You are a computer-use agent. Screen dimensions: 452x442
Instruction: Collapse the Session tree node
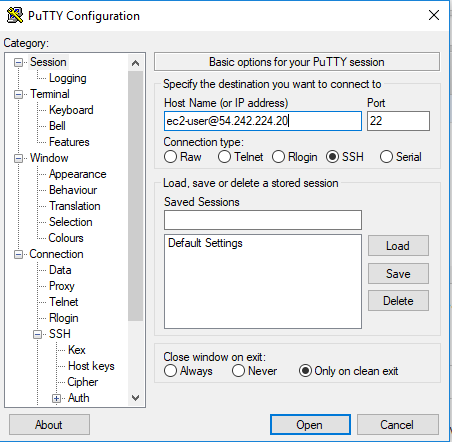[18, 62]
